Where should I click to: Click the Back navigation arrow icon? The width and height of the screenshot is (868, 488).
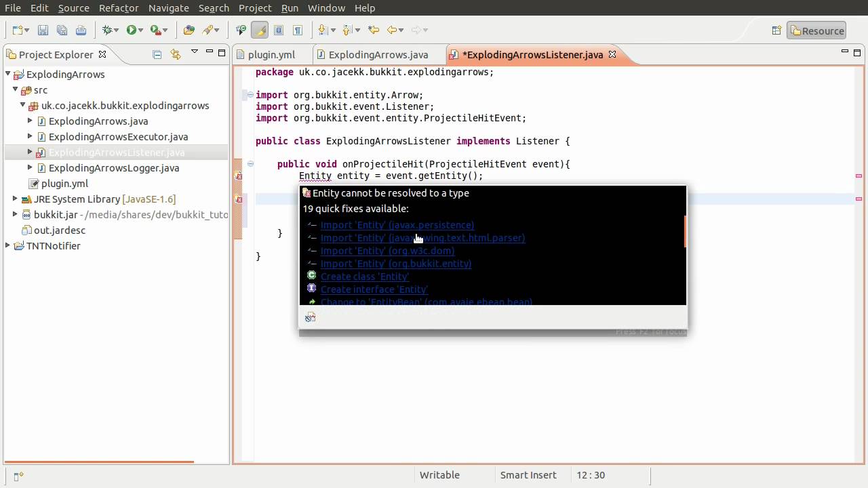click(x=391, y=30)
